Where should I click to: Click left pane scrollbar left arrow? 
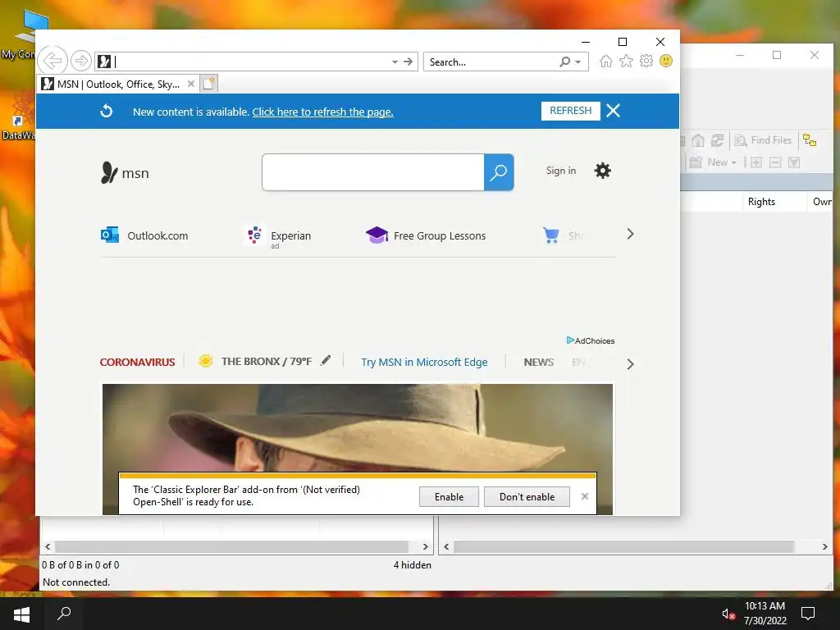coord(48,546)
